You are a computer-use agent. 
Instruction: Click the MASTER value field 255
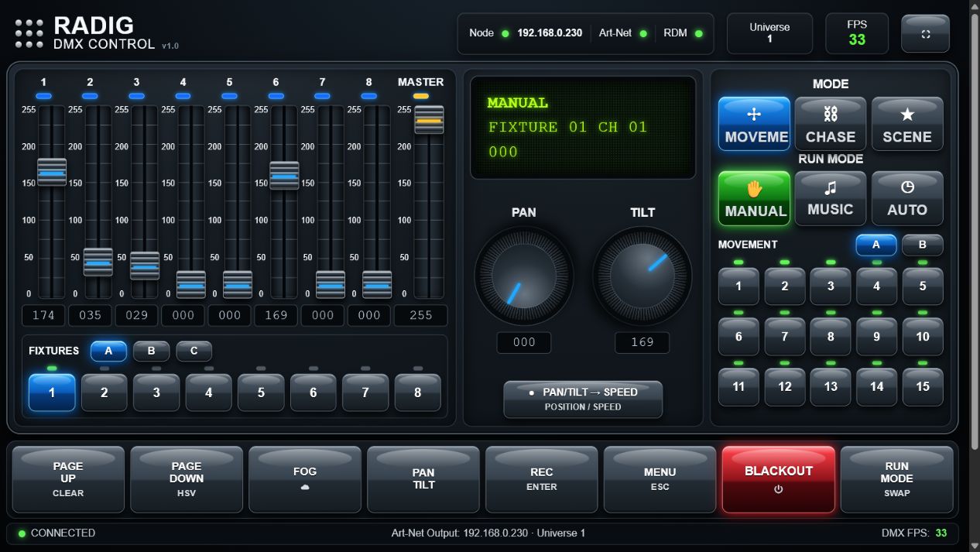(420, 315)
